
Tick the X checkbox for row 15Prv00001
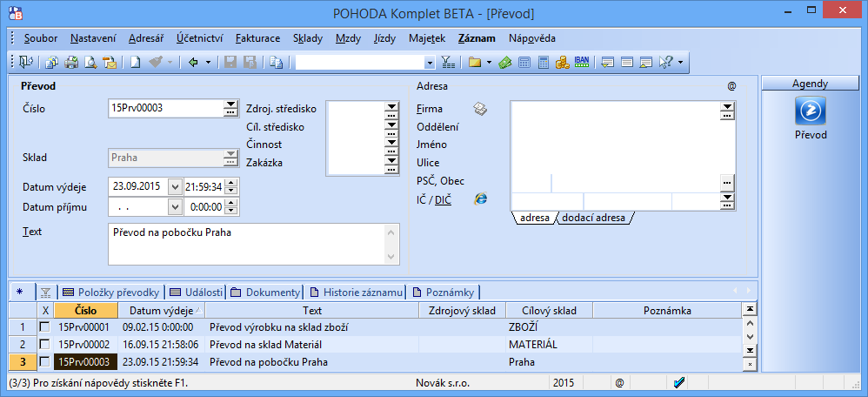point(45,327)
